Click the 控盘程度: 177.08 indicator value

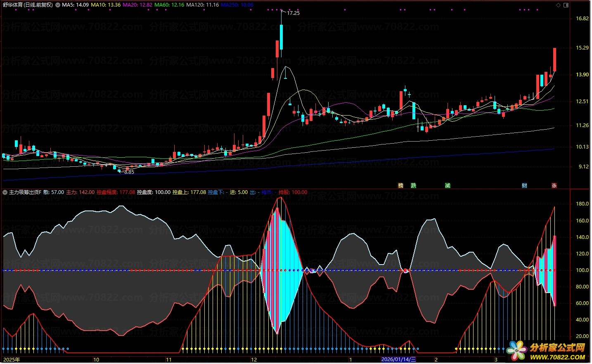[116, 192]
